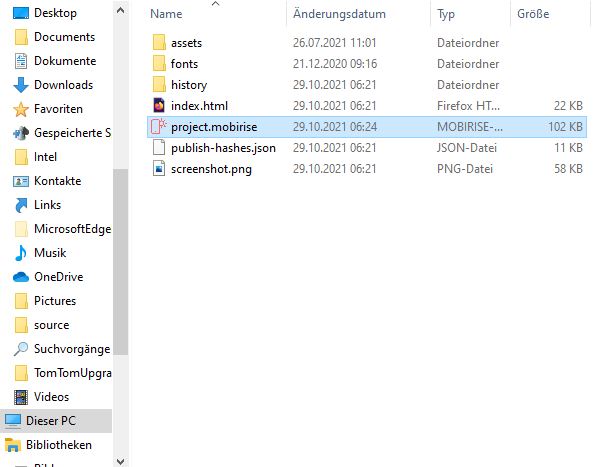The image size is (611, 467).
Task: Select the fonts folder icon
Action: (159, 64)
